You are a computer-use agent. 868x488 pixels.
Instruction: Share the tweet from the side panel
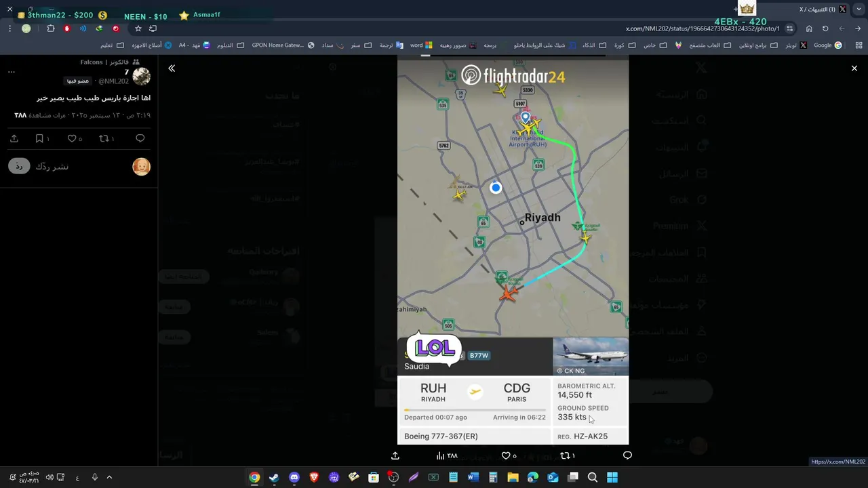click(x=14, y=138)
